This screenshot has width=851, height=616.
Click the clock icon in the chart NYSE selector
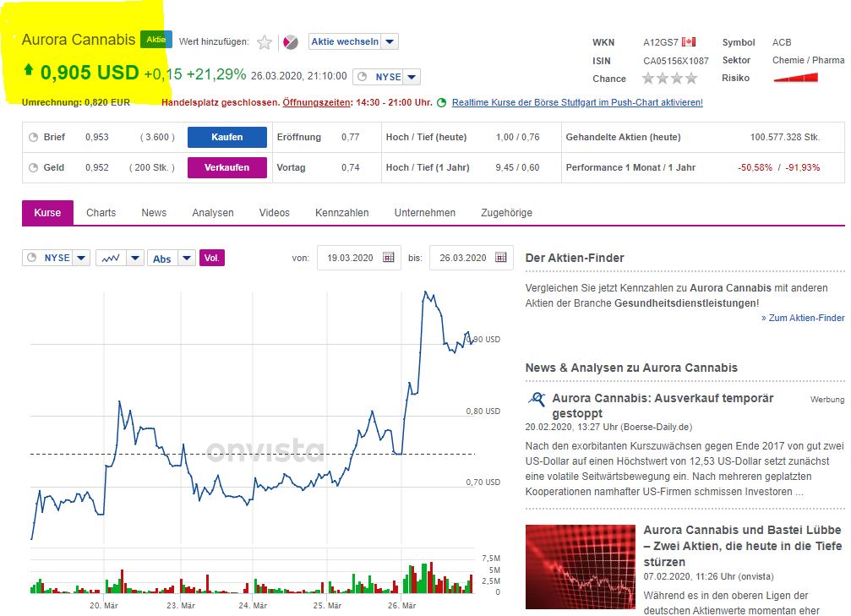pyautogui.click(x=31, y=258)
